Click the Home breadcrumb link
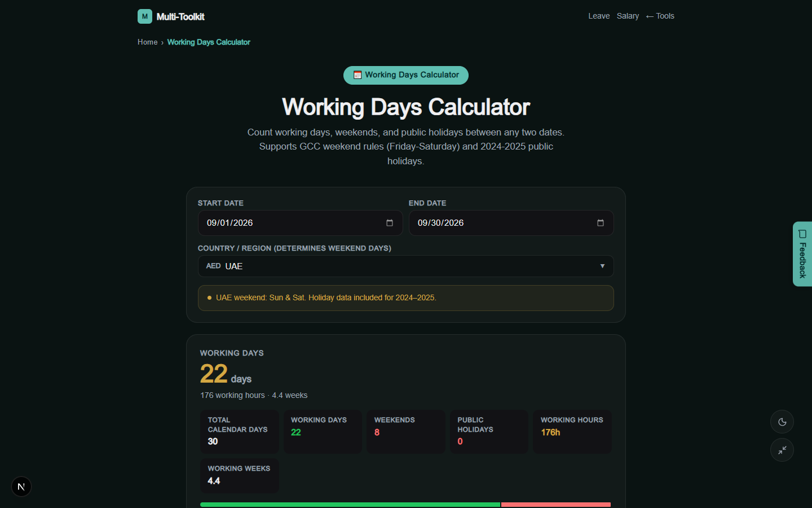 point(148,42)
